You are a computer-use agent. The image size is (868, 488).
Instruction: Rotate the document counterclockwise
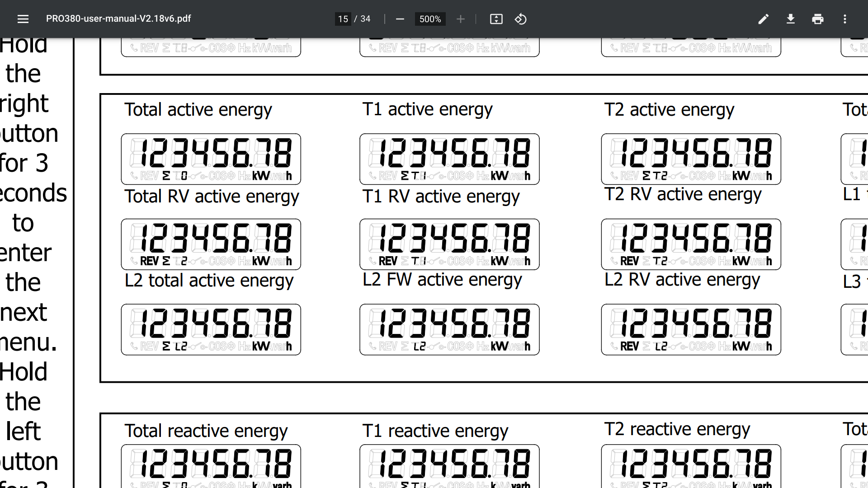click(520, 19)
